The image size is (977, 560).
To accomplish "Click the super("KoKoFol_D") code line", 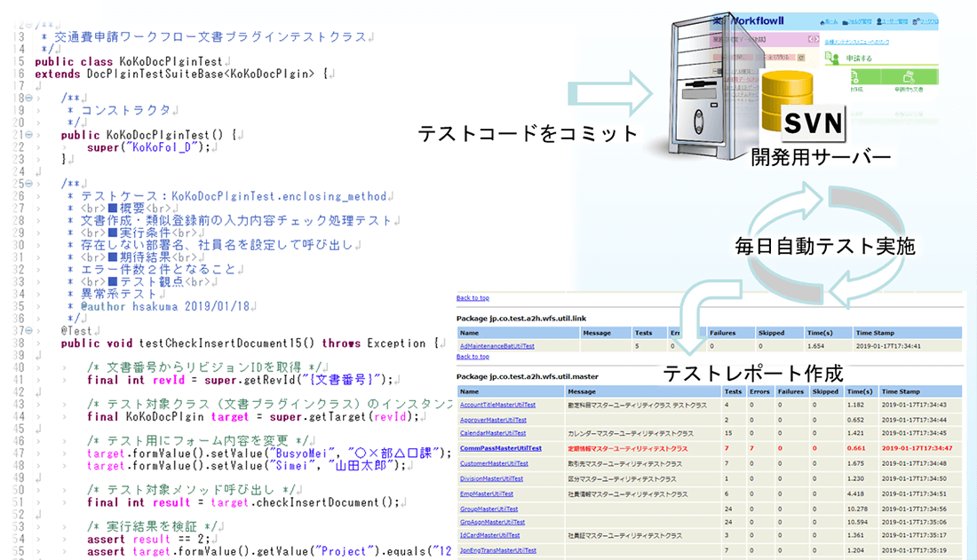I will 148,147.
